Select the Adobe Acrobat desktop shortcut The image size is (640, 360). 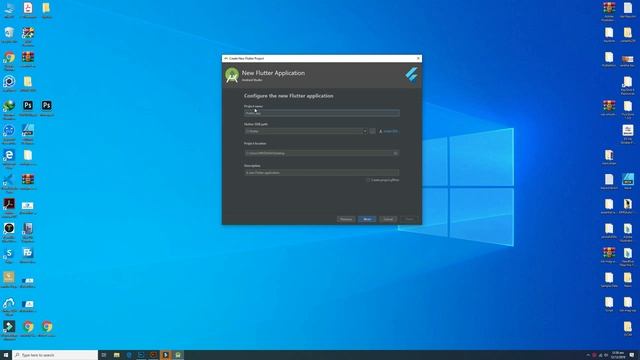tap(9, 207)
